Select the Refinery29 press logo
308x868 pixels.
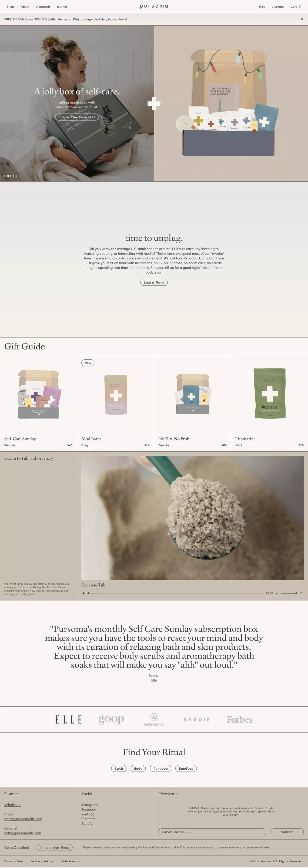(154, 720)
